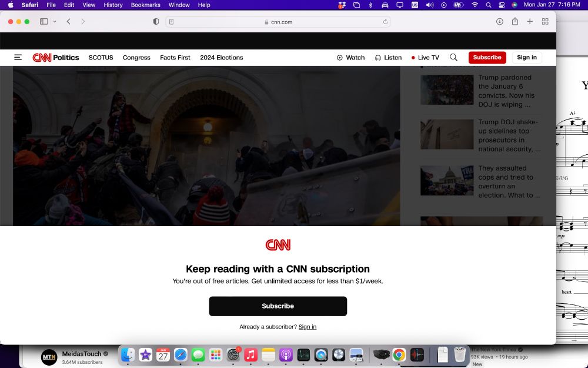588x368 pixels.
Task: Open Messages from the Dock
Action: click(x=198, y=354)
